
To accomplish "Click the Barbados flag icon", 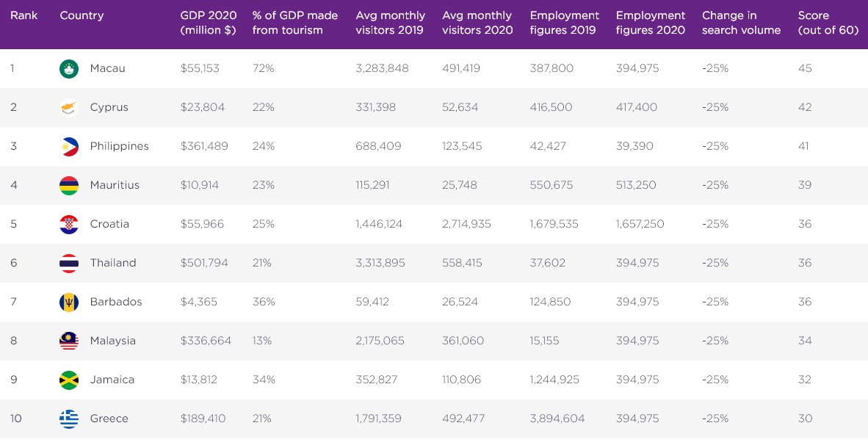I will (69, 302).
